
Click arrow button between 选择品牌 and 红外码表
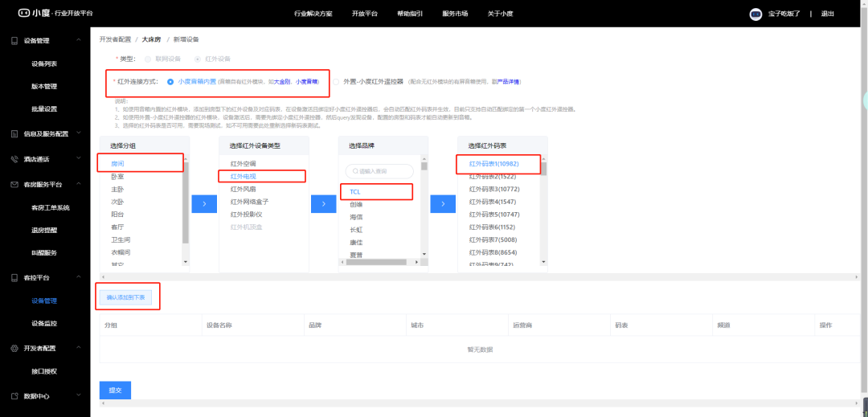pos(444,204)
